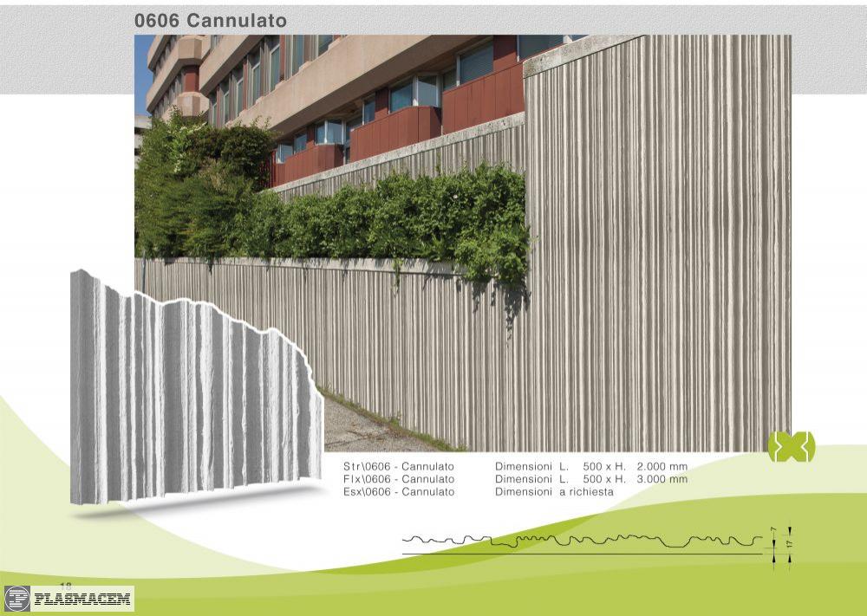Screen dimensions: 867x616
Task: Click the PLASMACEM logo text
Action: tap(81, 599)
